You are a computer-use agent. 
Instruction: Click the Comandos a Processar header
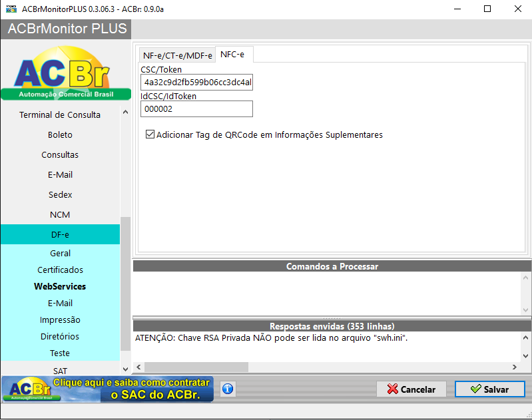click(332, 266)
